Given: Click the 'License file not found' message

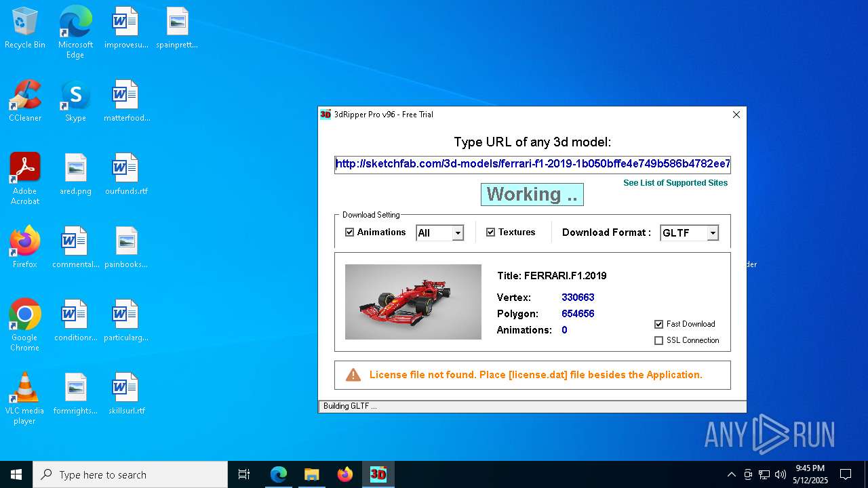Looking at the screenshot, I should click(536, 375).
